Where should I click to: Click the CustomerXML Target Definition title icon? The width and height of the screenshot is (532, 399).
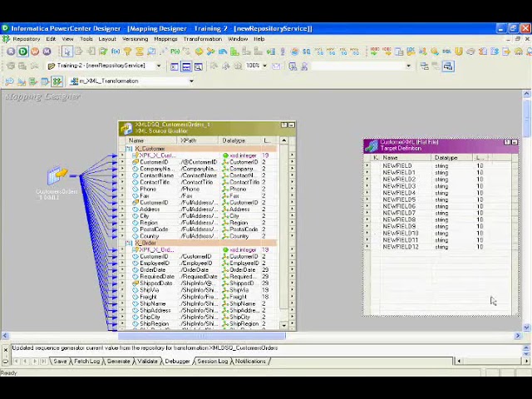pos(372,146)
